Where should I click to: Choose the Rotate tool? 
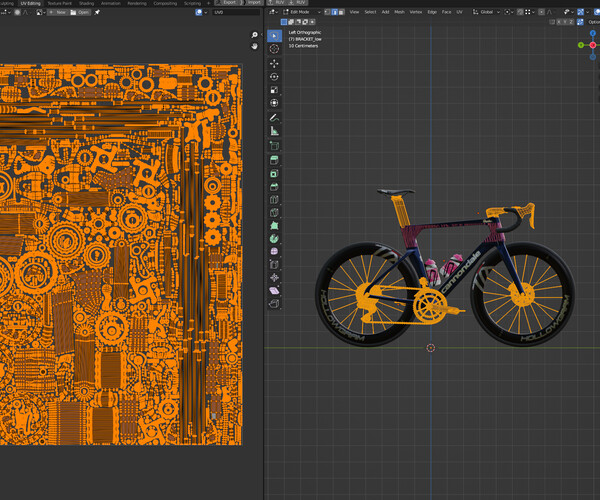[274, 77]
